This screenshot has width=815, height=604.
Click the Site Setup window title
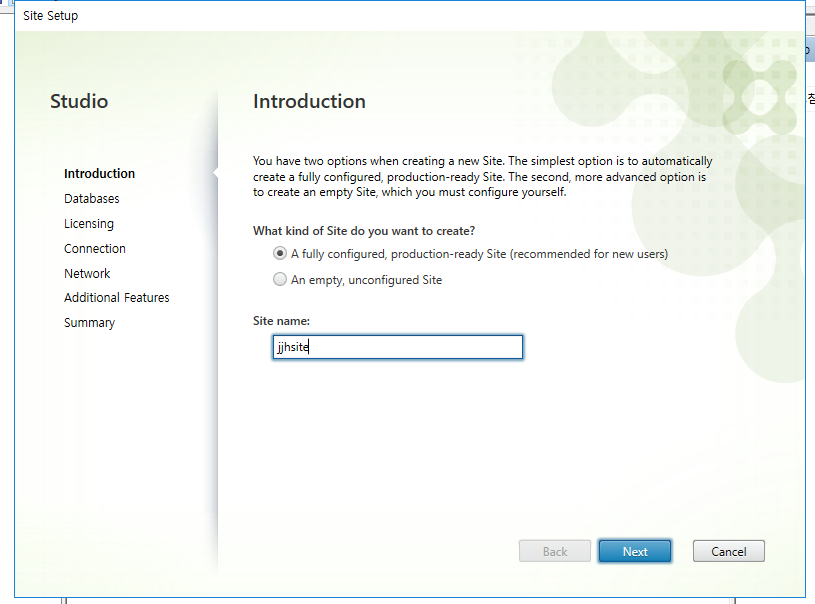coord(50,16)
